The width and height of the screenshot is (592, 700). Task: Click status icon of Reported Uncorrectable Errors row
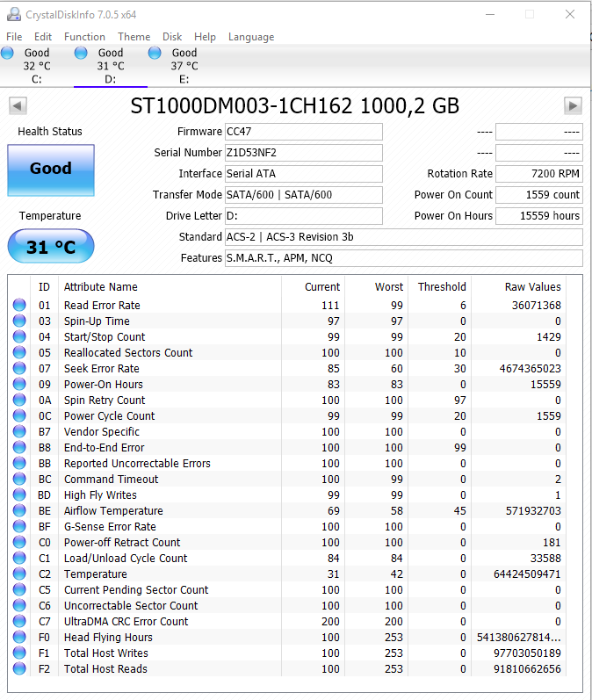pos(19,463)
